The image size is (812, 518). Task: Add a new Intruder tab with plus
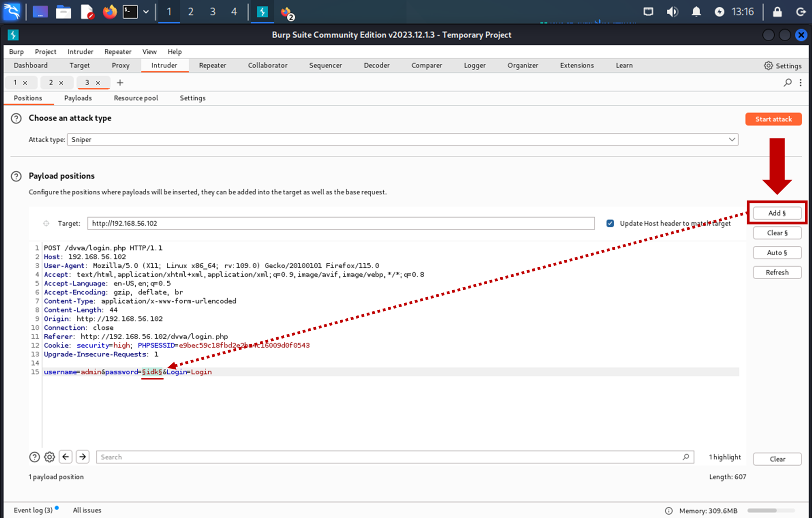(x=120, y=83)
